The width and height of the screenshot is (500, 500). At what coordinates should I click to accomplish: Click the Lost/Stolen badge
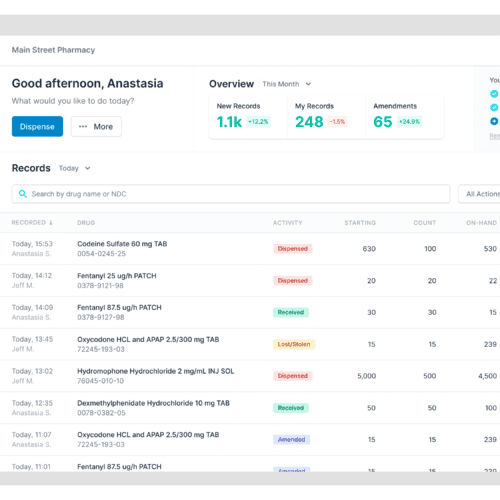click(294, 344)
